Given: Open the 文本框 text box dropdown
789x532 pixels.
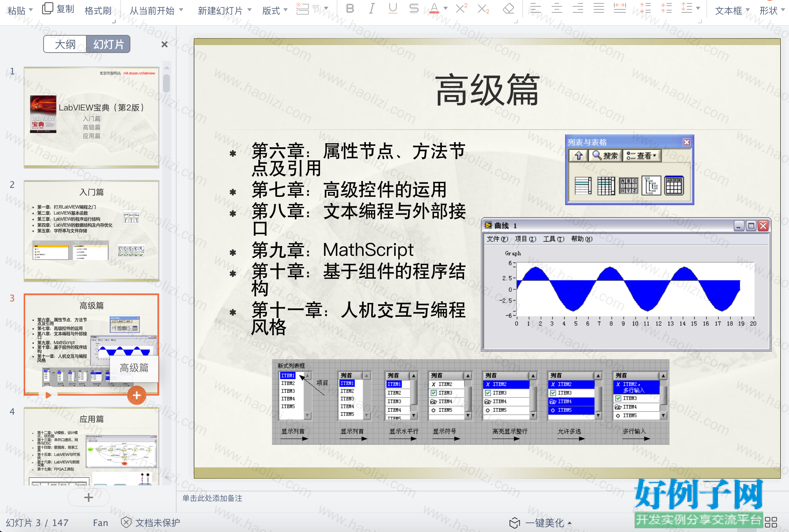Looking at the screenshot, I should [x=732, y=11].
